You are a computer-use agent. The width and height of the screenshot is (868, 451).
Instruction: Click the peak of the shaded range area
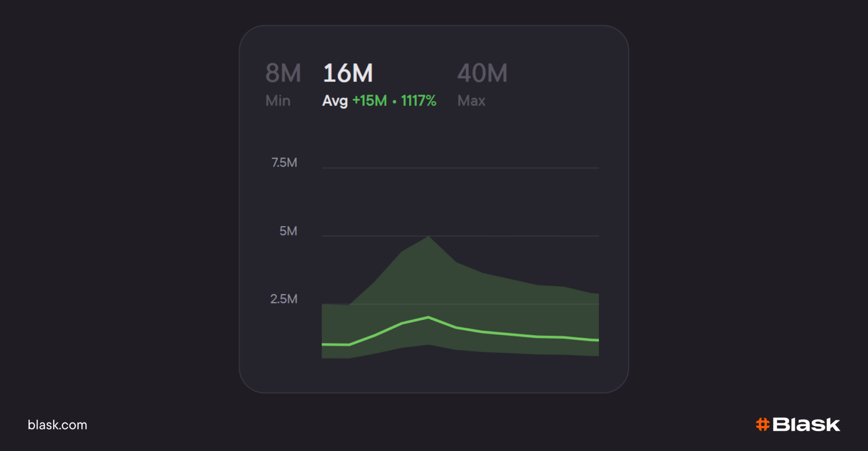[428, 237]
